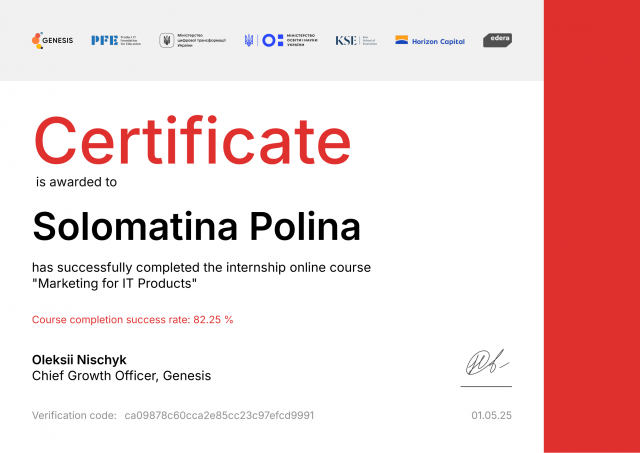Click the Genesis logo
This screenshot has height=453, width=640.
pos(53,40)
